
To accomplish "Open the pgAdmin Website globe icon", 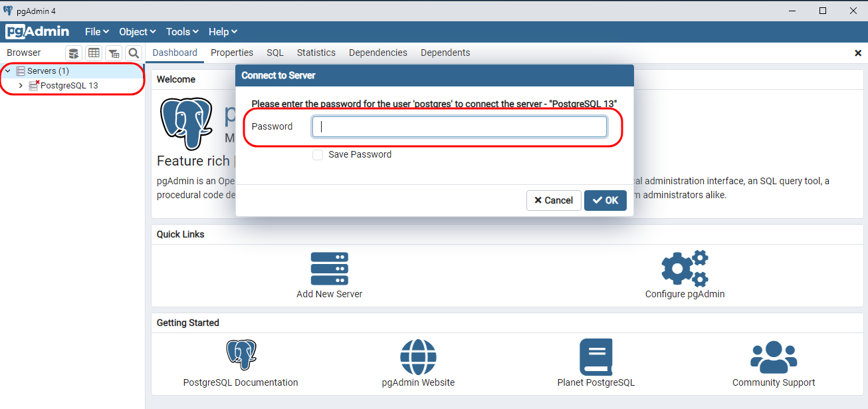I will coord(418,356).
